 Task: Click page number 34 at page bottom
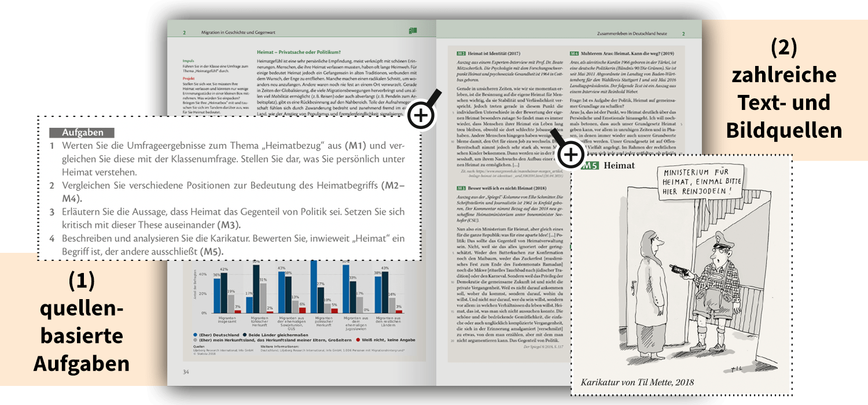pos(186,372)
